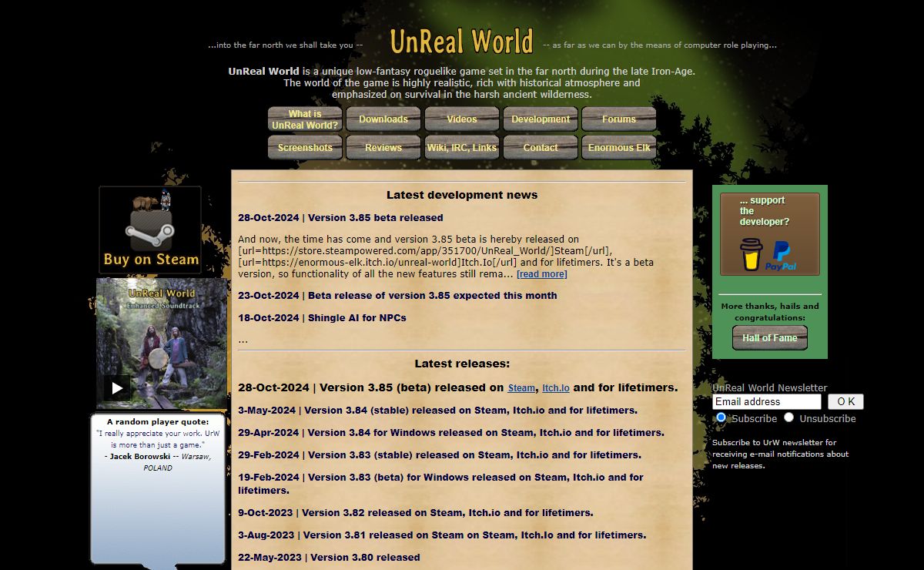Click the 3-Aug-2023 Version 3.81 entry
The height and width of the screenshot is (570, 924).
point(442,535)
